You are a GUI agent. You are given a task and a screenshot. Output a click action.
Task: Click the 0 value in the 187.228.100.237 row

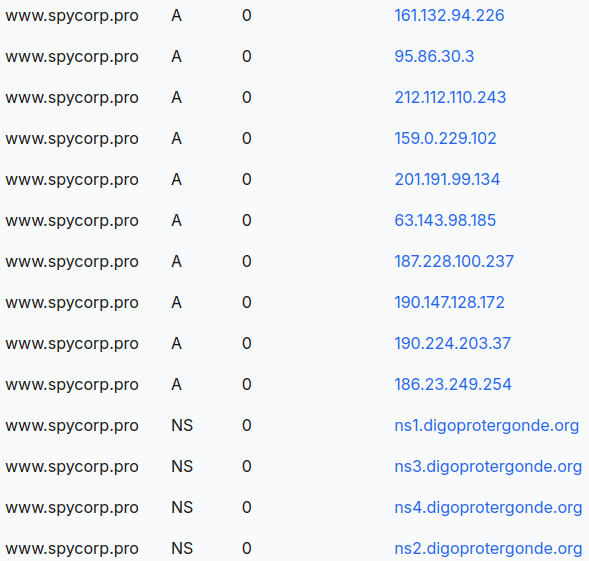(247, 261)
